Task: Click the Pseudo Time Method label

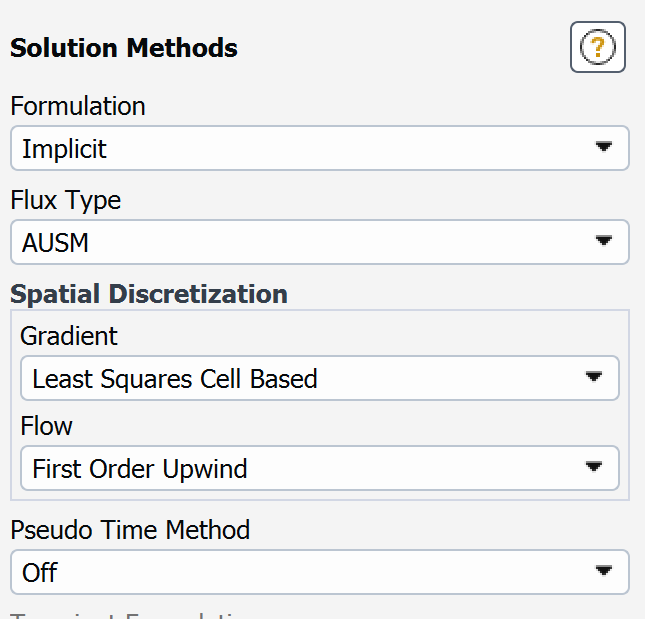Action: (x=130, y=529)
